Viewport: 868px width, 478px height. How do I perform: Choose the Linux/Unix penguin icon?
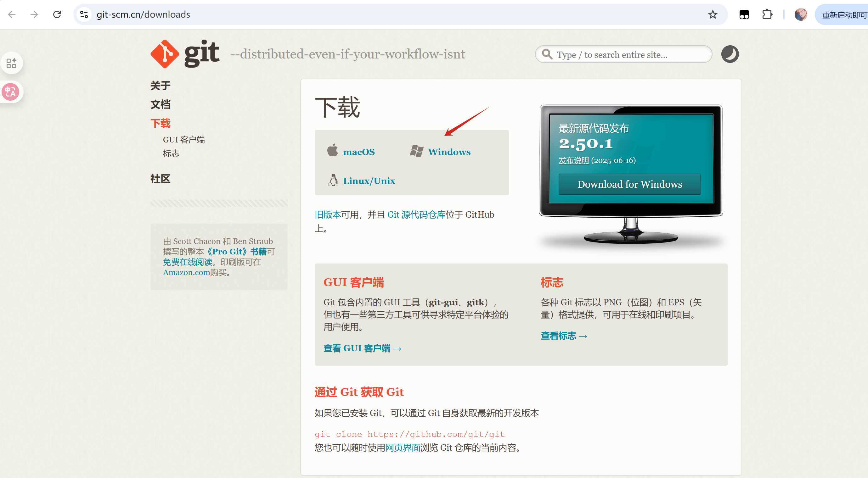333,180
